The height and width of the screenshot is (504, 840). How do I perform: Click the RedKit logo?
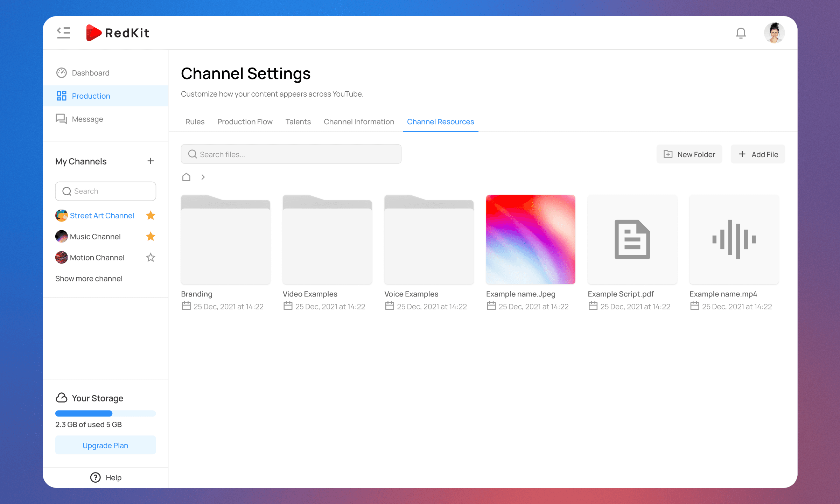click(x=118, y=33)
